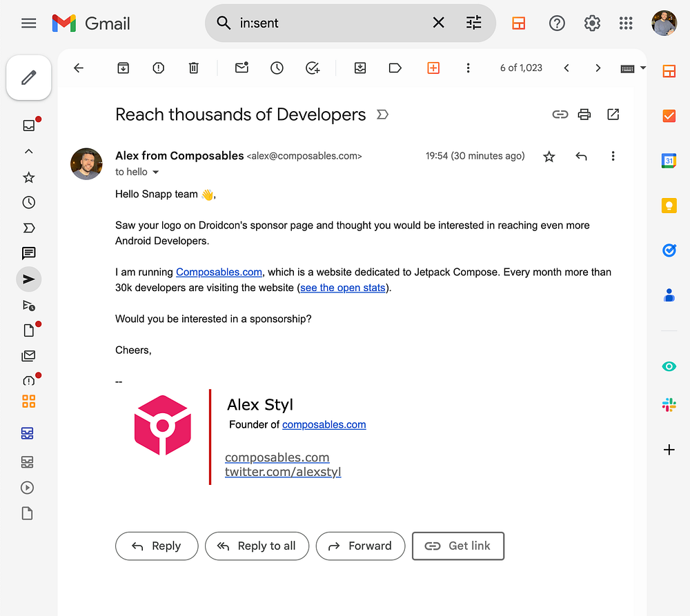The width and height of the screenshot is (690, 616).
Task: Click the in:sent search field
Action: point(330,23)
